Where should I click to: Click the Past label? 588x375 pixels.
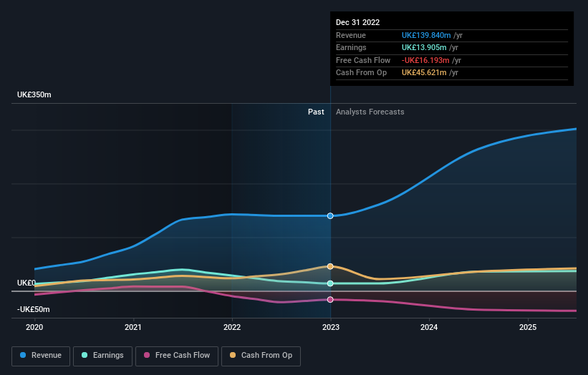[x=316, y=112]
